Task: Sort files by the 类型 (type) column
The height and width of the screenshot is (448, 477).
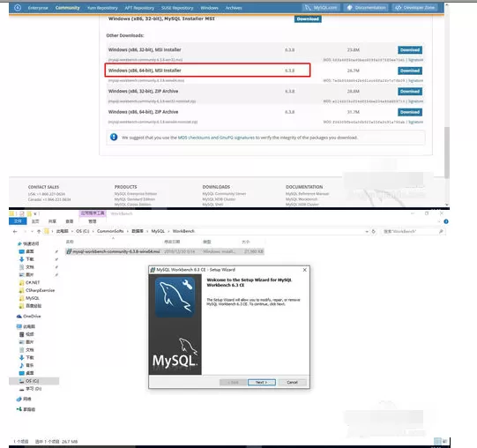Action: tap(207, 242)
